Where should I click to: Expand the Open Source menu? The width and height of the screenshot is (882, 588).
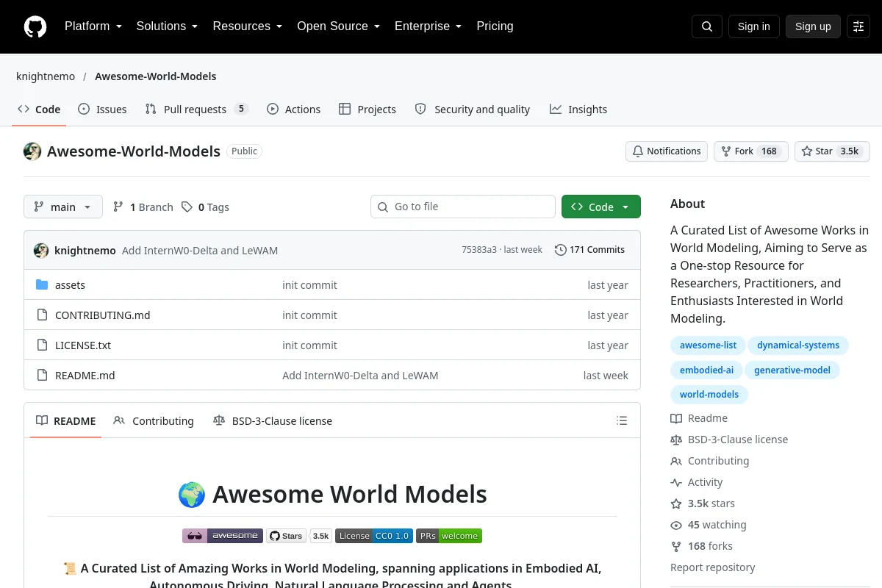click(338, 26)
